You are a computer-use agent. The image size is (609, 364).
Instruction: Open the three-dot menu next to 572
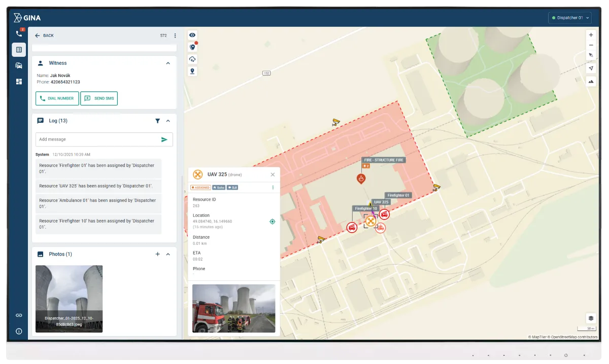click(x=175, y=35)
